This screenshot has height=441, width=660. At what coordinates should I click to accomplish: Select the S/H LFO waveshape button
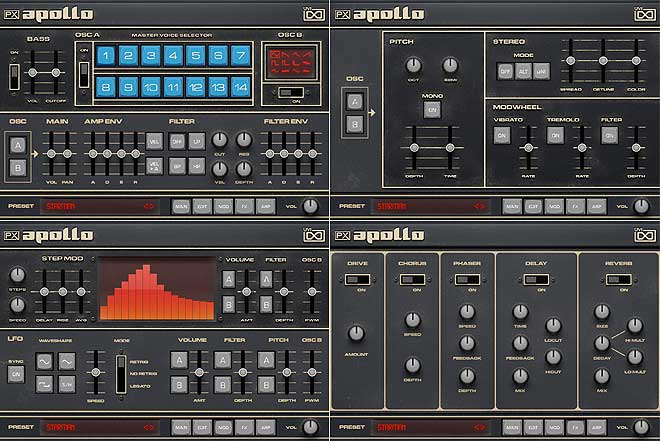pos(68,383)
